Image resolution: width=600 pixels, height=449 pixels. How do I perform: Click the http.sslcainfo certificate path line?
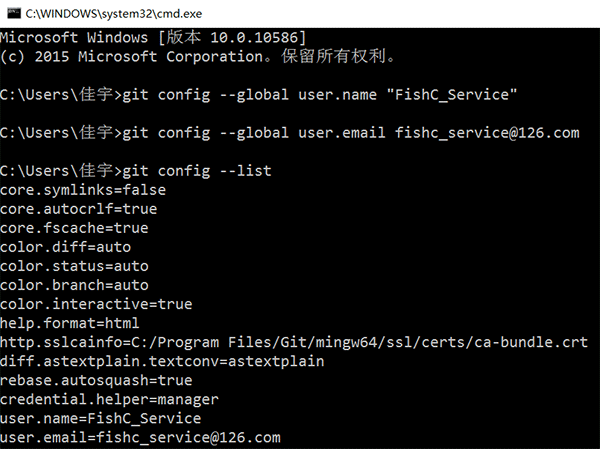point(294,342)
